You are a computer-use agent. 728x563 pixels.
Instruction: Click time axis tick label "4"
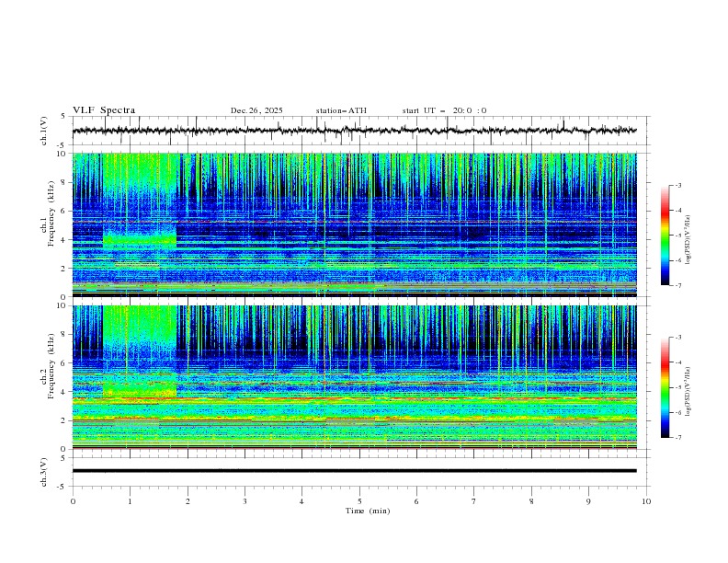click(x=301, y=501)
